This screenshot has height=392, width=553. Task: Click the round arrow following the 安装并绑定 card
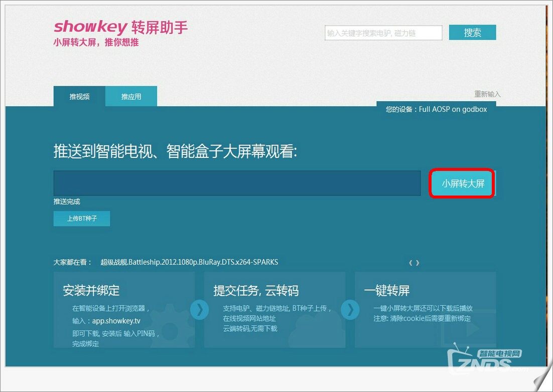[x=200, y=310]
